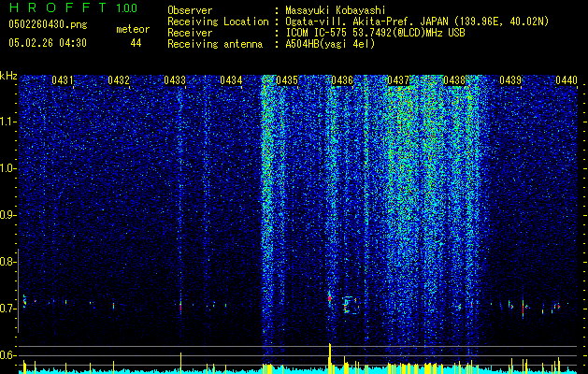The height and width of the screenshot is (374, 588).
Task: Click the Observer field label
Action: (x=190, y=10)
